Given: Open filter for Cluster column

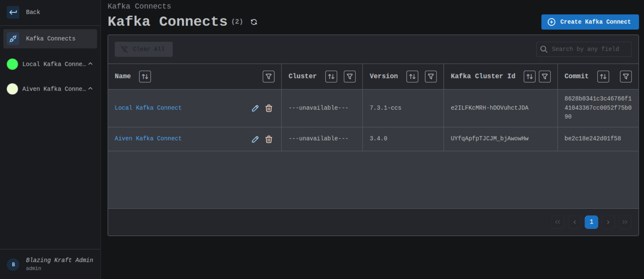Looking at the screenshot, I should coord(350,77).
